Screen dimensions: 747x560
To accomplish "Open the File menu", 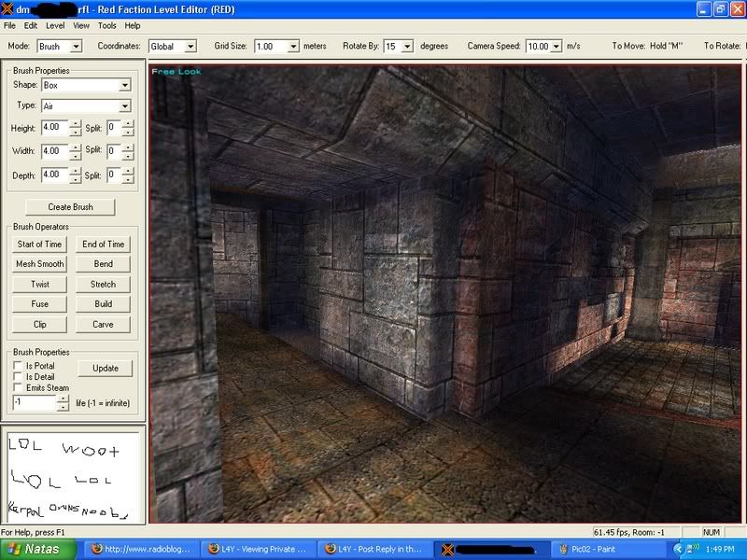I will click(9, 26).
